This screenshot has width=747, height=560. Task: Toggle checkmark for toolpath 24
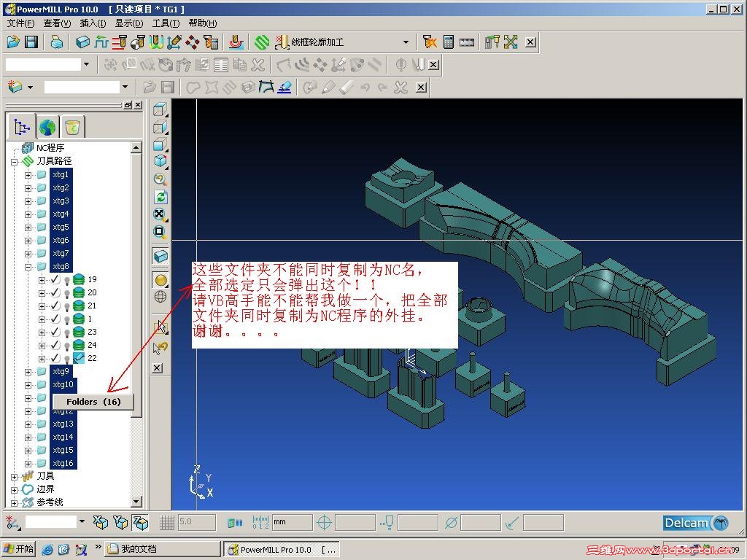coord(55,345)
